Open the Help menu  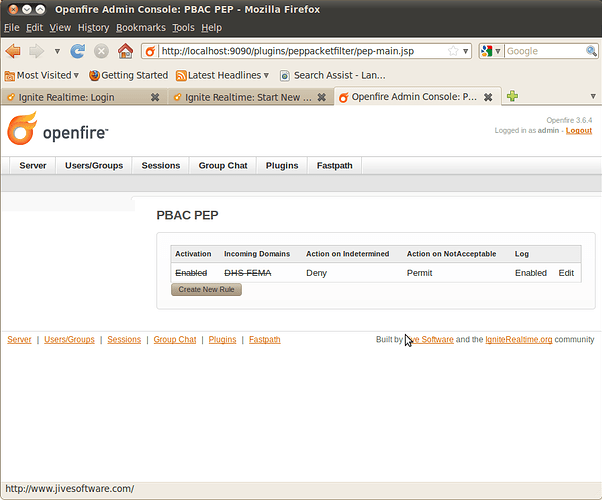click(x=211, y=28)
